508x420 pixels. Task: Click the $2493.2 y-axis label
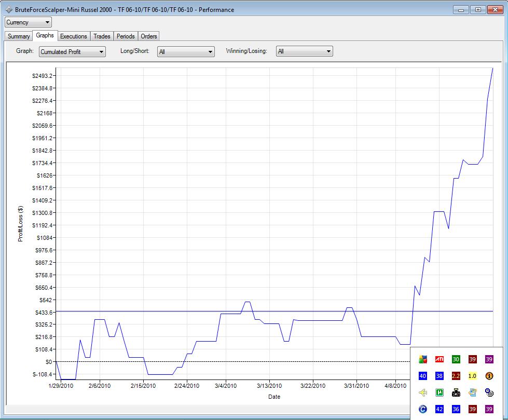coord(42,76)
